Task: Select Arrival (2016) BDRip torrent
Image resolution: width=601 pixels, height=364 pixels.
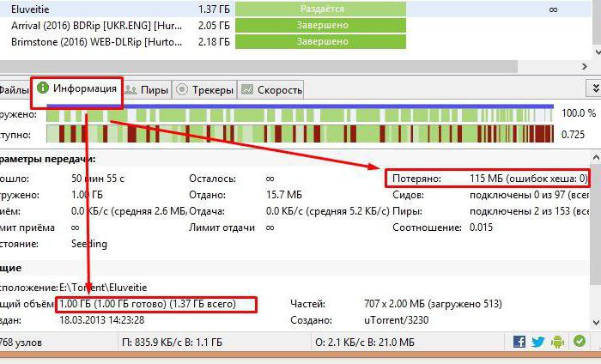Action: [x=295, y=25]
